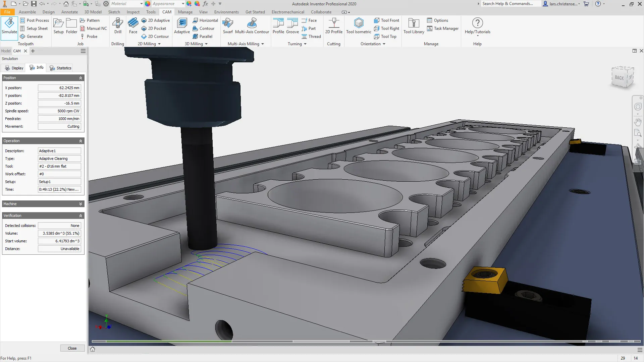644x362 pixels.
Task: Select the Drill operation
Action: [x=117, y=26]
